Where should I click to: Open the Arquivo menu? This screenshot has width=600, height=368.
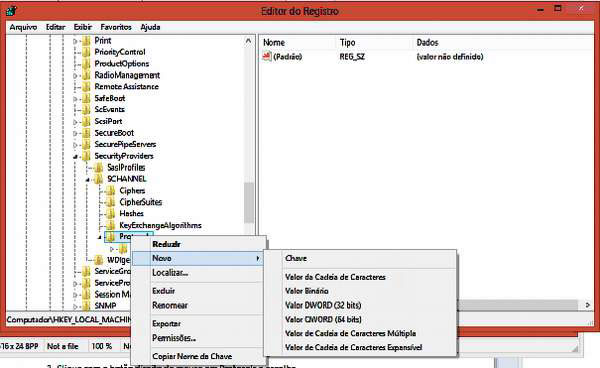(23, 27)
